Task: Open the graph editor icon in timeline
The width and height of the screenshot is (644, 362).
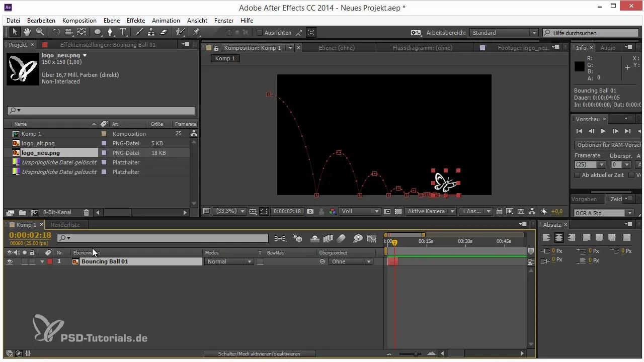Action: click(372, 238)
